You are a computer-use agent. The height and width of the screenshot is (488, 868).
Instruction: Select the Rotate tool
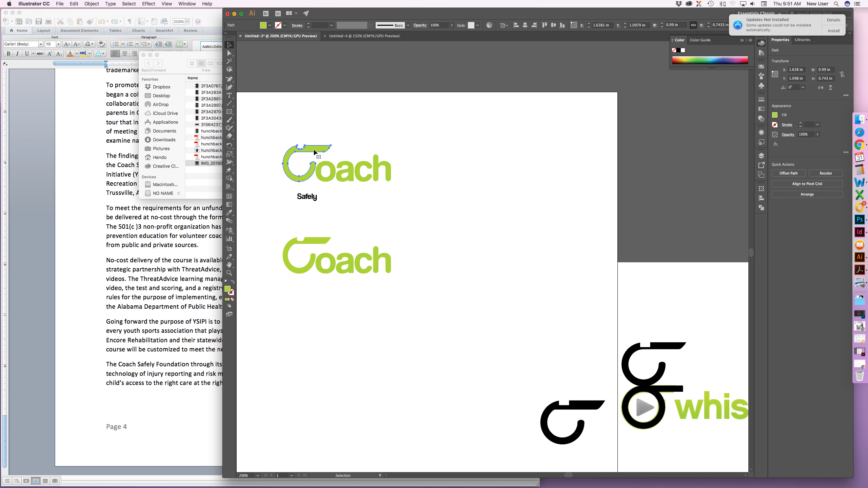[x=229, y=145]
